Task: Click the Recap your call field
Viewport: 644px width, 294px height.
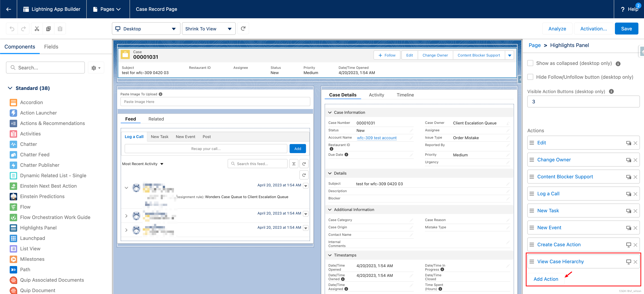Action: 206,149
